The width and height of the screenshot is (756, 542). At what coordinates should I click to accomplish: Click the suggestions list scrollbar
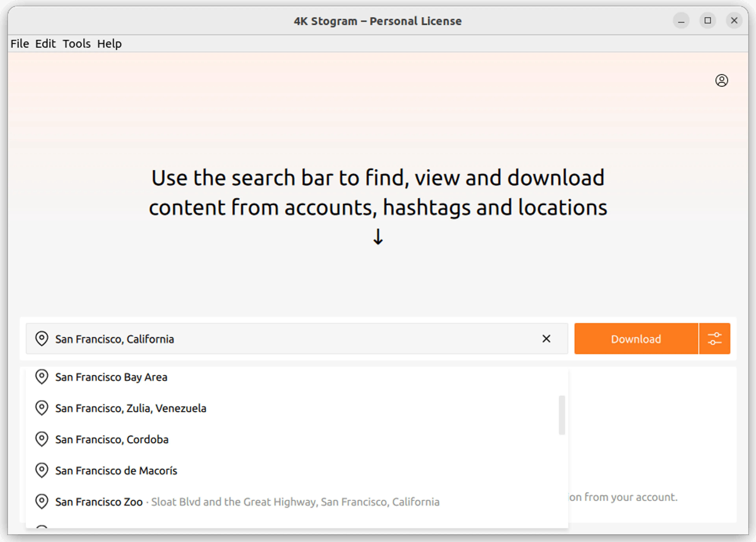click(562, 415)
